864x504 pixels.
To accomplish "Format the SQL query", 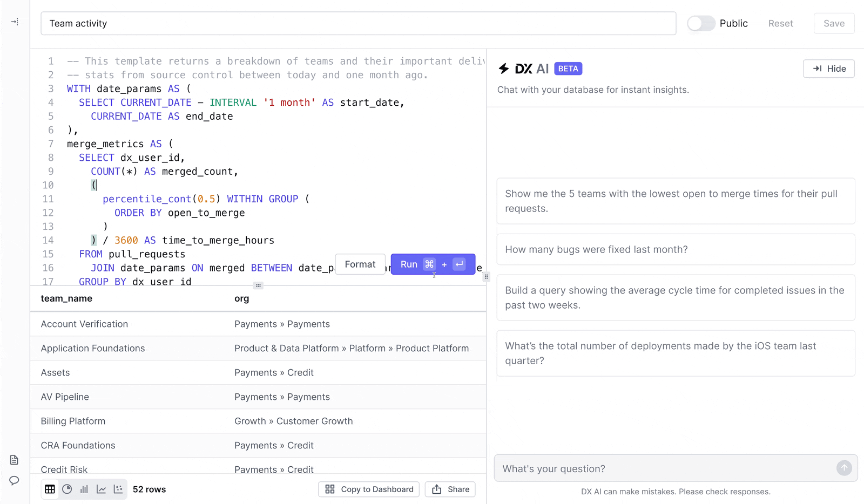I will [x=360, y=264].
